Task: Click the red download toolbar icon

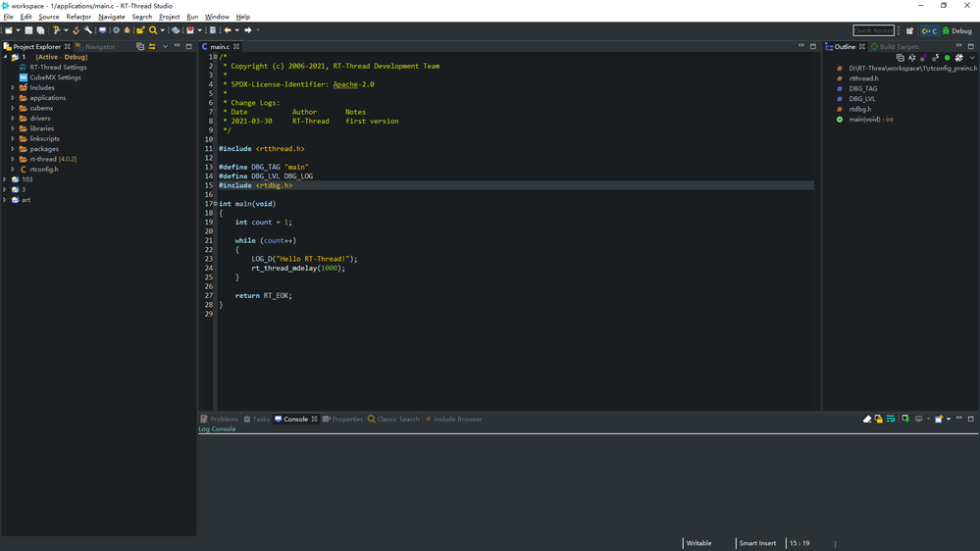Action: 190,30
